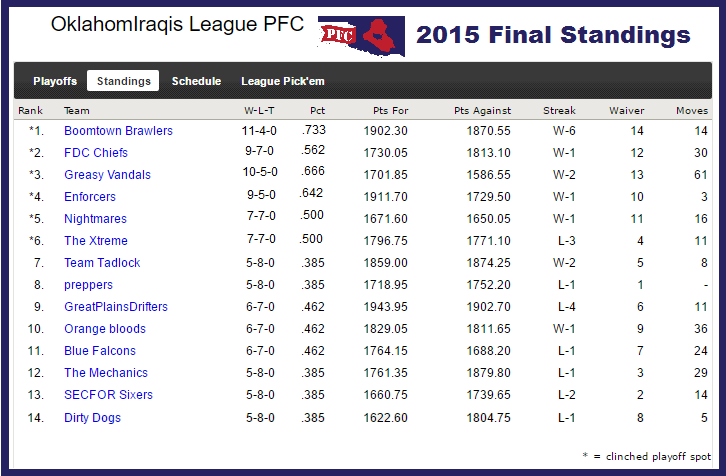Select the Nightmares team link
The width and height of the screenshot is (726, 476).
(x=95, y=219)
